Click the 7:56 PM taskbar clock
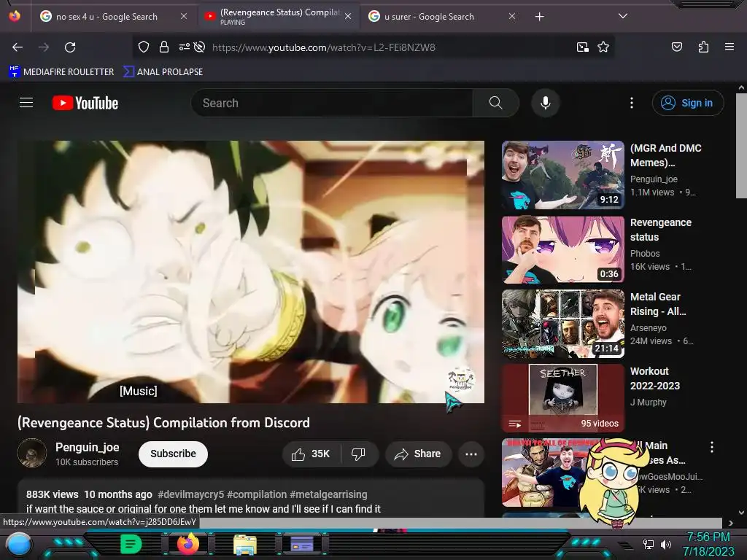Screen dimensions: 747x560 point(708,537)
